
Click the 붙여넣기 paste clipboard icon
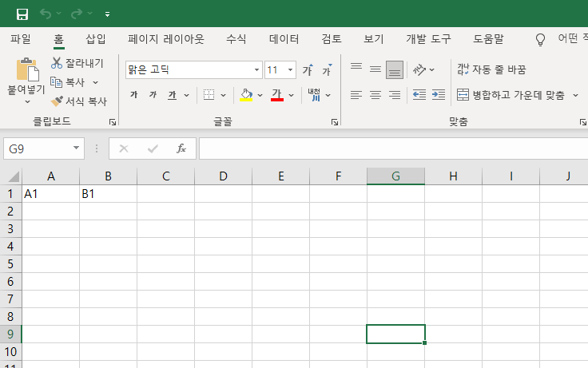(27, 69)
